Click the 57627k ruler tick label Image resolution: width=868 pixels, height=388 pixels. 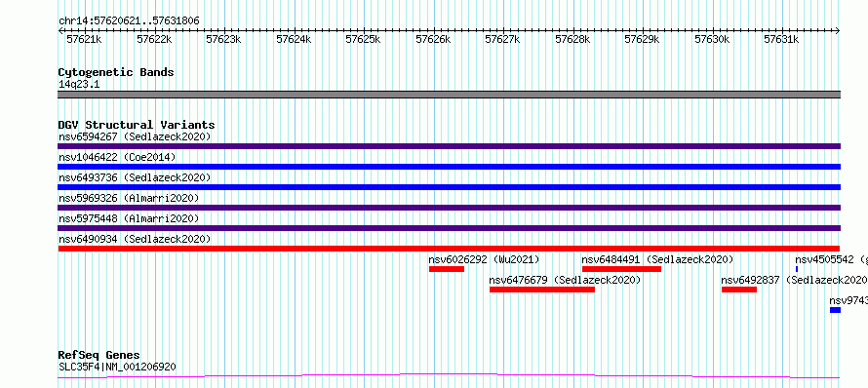pyautogui.click(x=502, y=40)
